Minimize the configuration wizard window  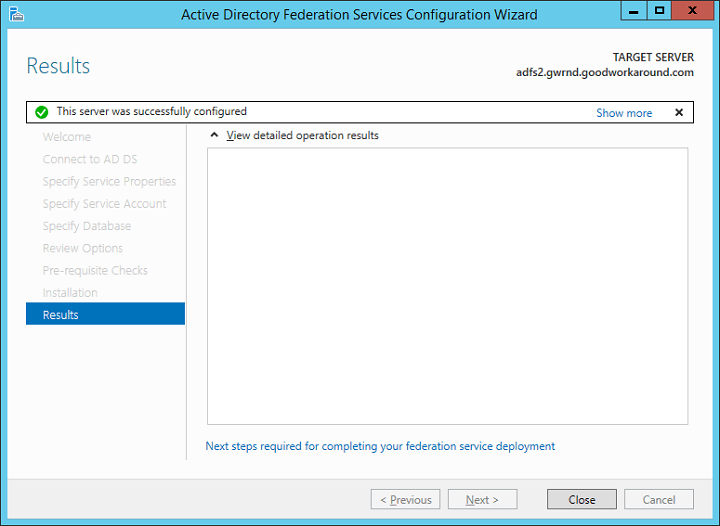[633, 11]
